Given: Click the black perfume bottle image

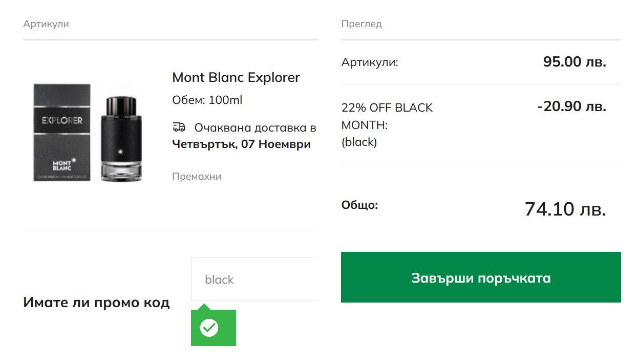Looking at the screenshot, I should (120, 138).
